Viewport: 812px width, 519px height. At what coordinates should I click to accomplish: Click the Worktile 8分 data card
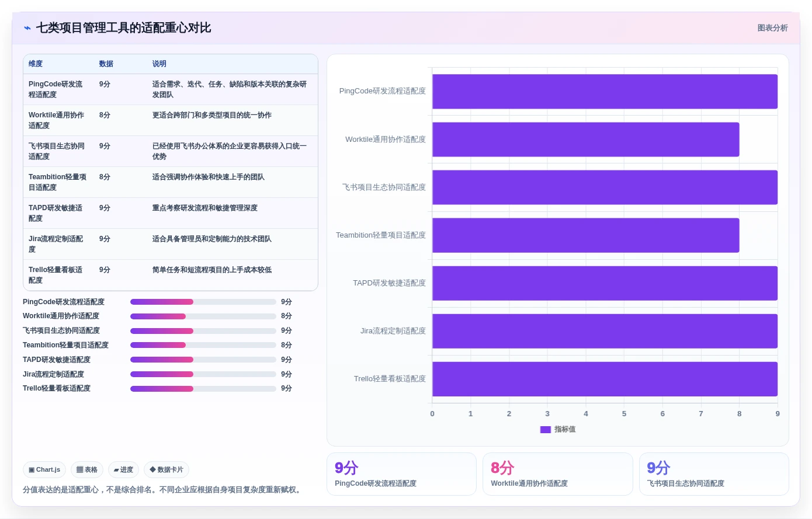[x=558, y=474]
